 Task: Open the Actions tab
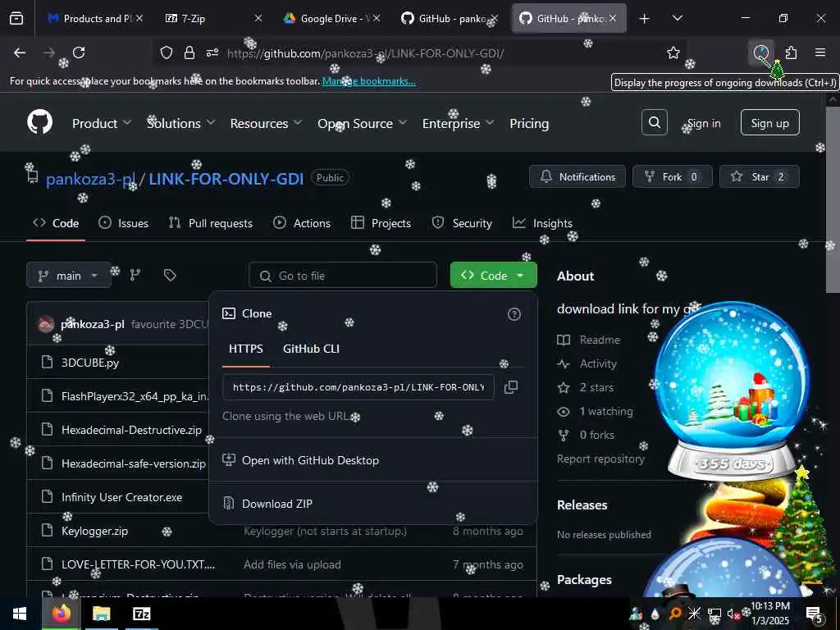point(302,223)
